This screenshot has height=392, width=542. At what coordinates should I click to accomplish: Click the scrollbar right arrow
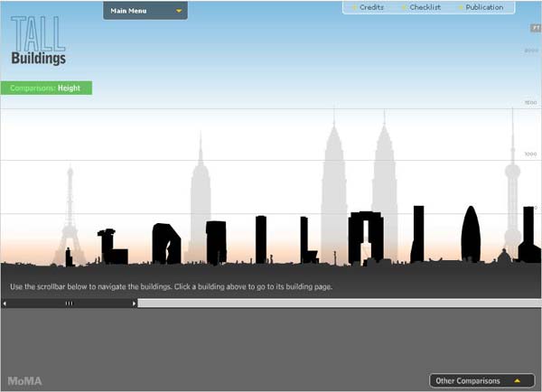pos(134,303)
